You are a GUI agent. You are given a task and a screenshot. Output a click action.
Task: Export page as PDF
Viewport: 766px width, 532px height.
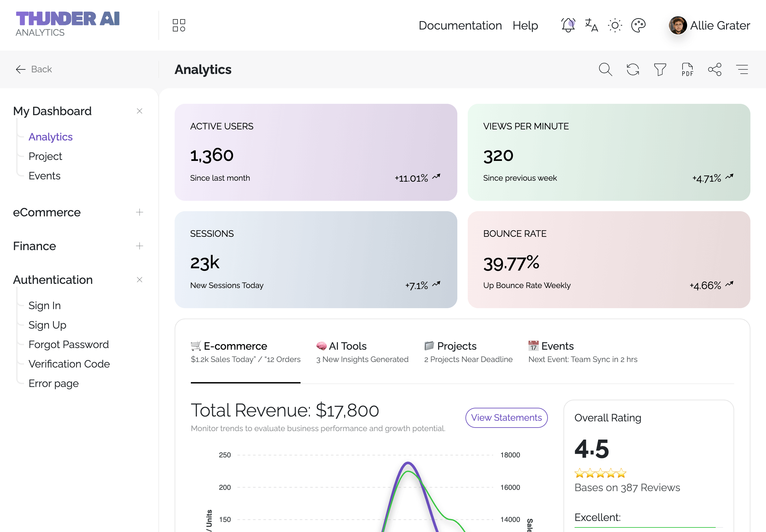[687, 69]
